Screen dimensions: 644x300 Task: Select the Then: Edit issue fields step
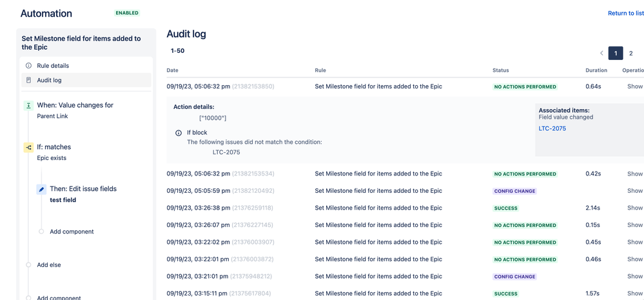pos(83,189)
